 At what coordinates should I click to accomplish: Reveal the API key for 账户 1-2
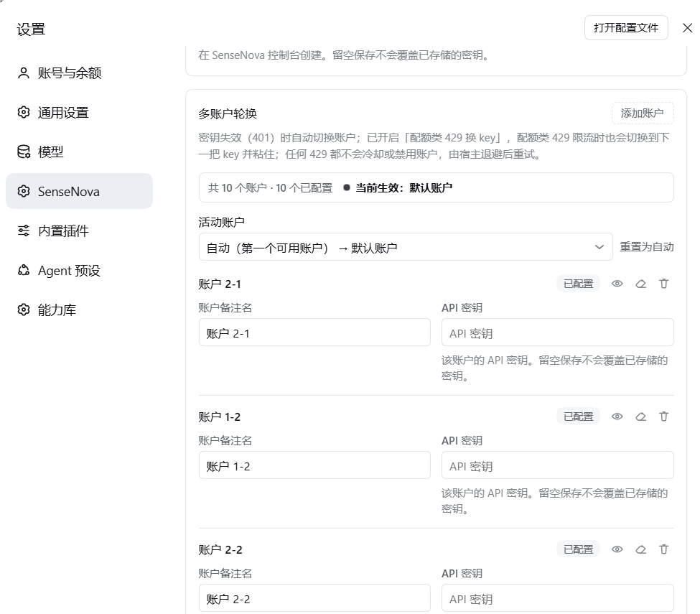[617, 417]
